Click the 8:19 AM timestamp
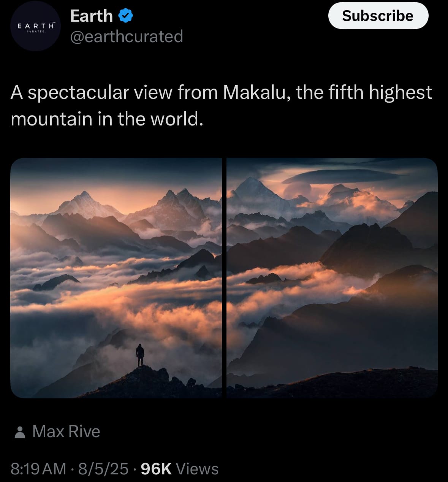 point(38,469)
